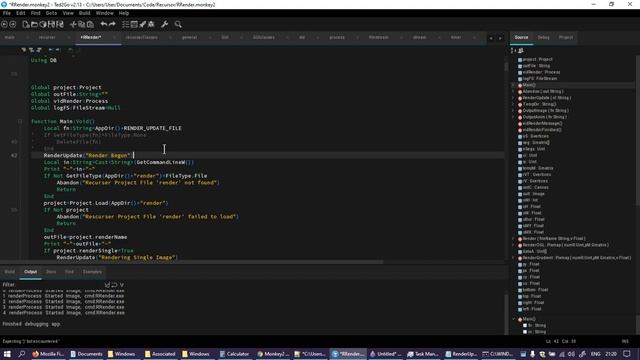Viewport: 640px width, 360px height.
Task: Click the save all files toolbar icon
Action: point(60,24)
